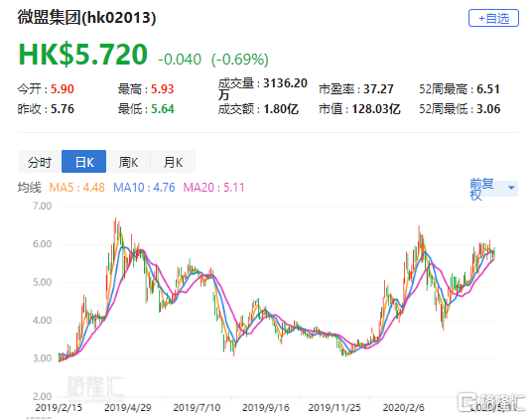Click the 2.00 price axis label

42,396
